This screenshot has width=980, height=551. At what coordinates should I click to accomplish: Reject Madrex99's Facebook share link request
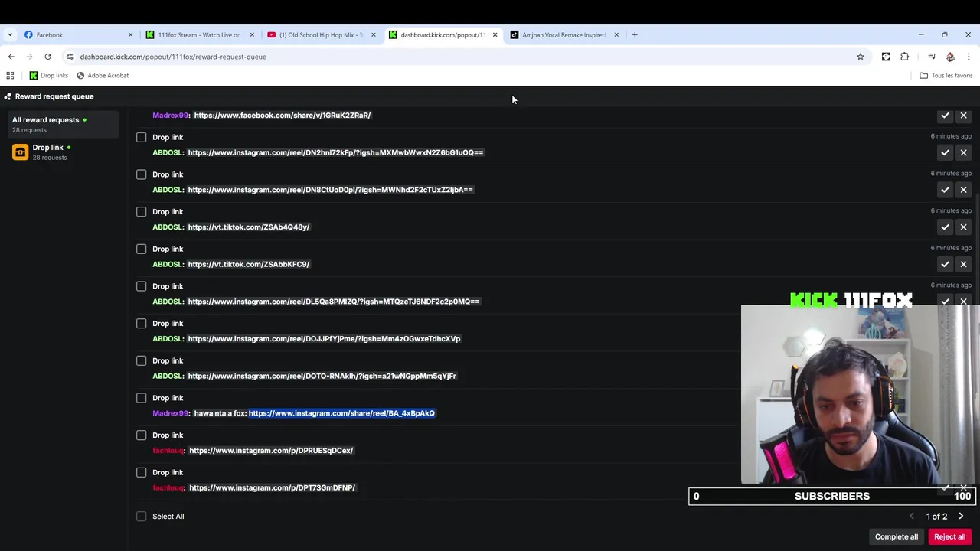pos(963,116)
